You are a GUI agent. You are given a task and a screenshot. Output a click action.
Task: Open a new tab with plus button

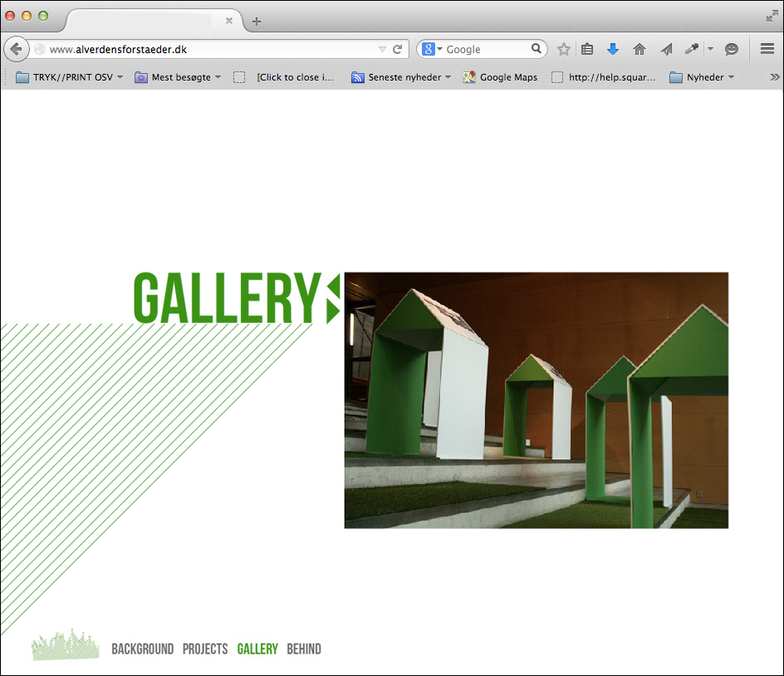tap(257, 21)
